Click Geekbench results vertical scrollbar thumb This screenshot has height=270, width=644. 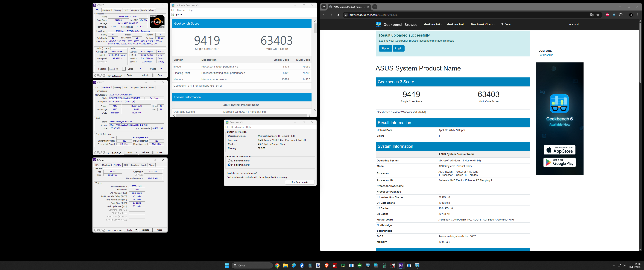(315, 28)
